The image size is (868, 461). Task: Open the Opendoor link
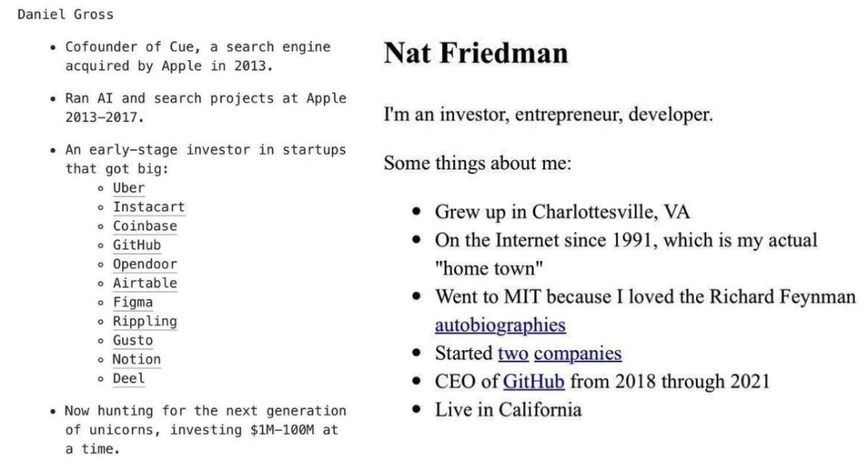[145, 264]
